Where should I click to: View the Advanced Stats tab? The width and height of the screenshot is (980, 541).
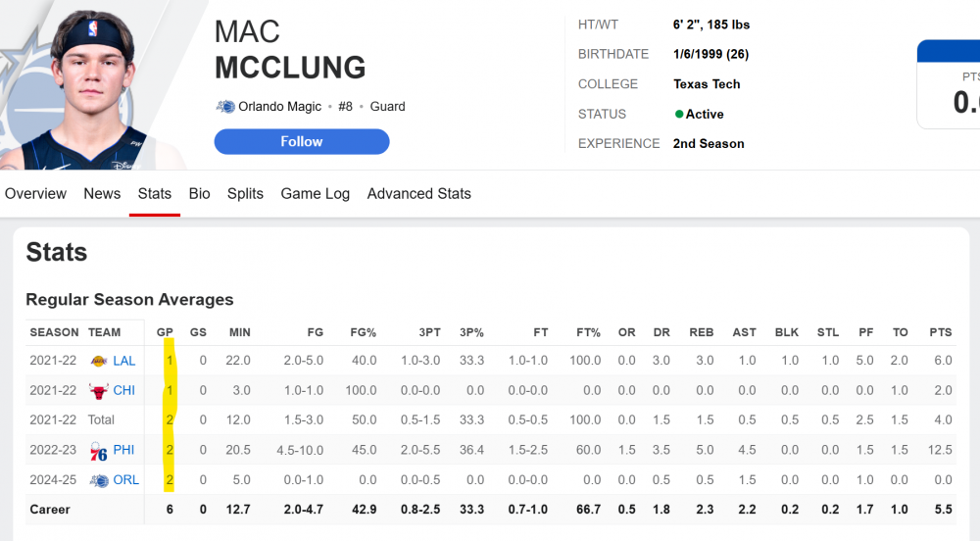419,194
